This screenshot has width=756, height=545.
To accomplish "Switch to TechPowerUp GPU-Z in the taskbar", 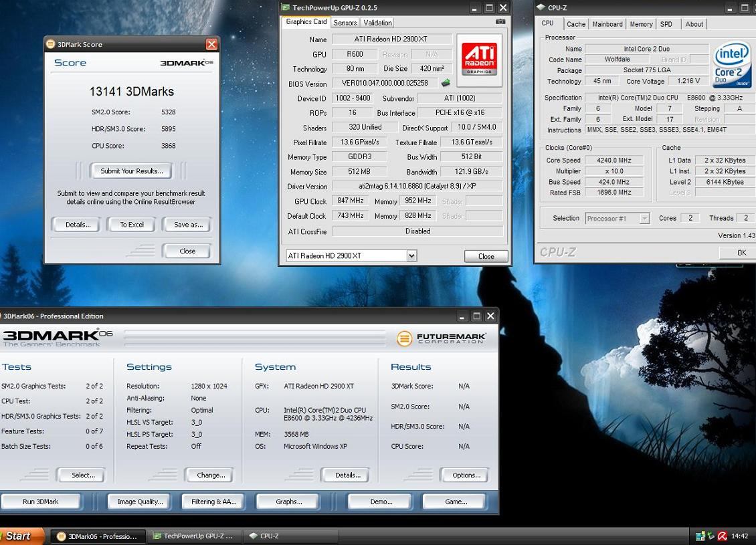I will click(195, 536).
